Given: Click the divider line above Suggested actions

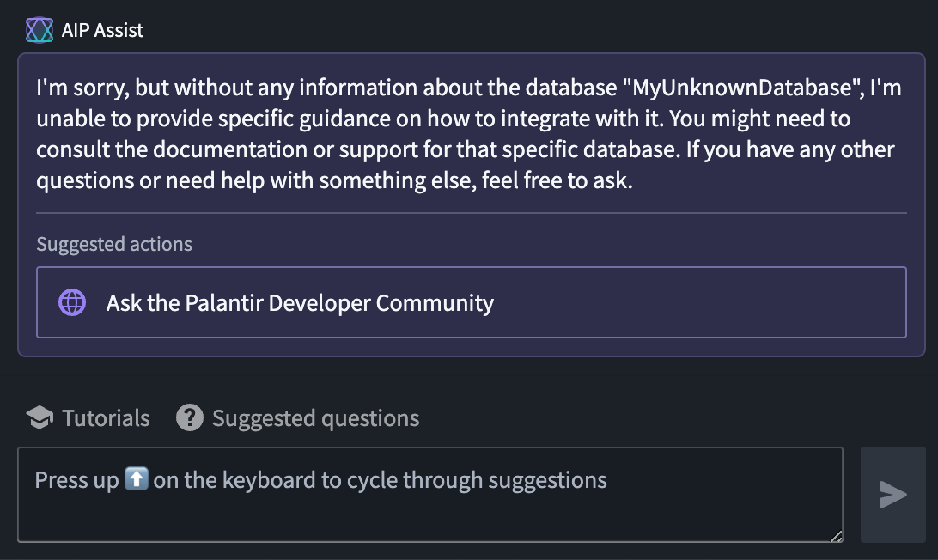Looking at the screenshot, I should point(471,212).
